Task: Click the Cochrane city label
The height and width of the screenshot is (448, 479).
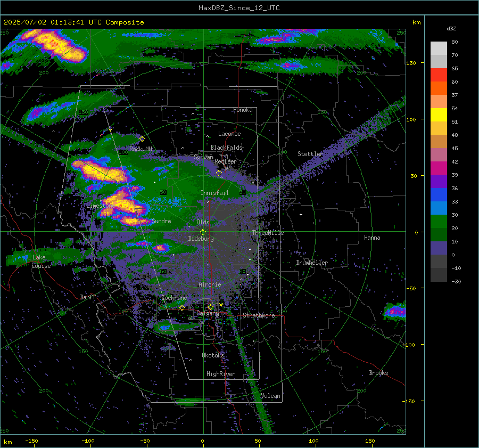Action: [174, 298]
